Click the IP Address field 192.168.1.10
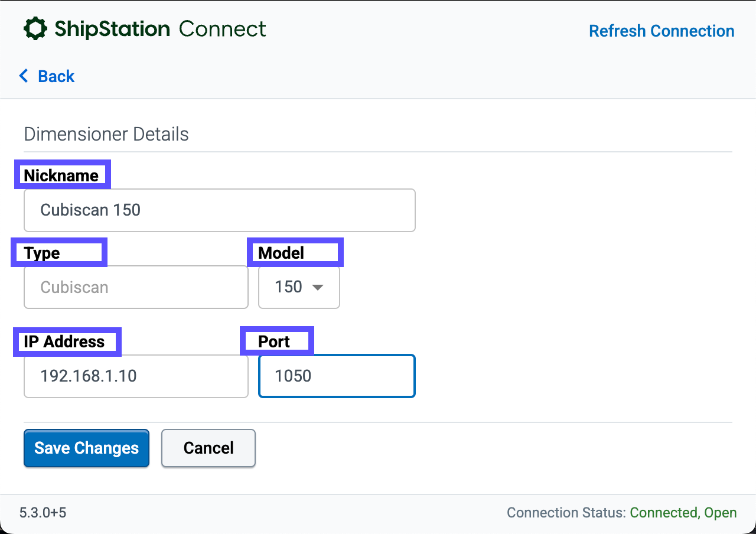This screenshot has height=534, width=756. coord(136,376)
